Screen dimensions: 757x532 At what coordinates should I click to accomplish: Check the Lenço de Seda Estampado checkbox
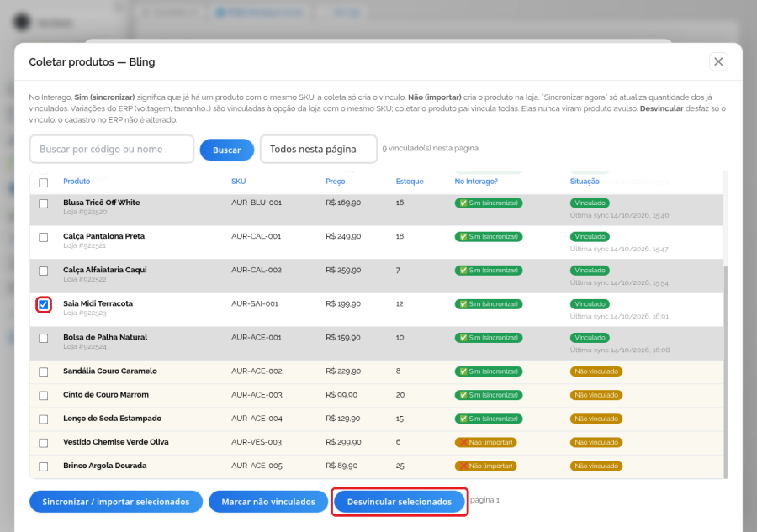pyautogui.click(x=44, y=419)
